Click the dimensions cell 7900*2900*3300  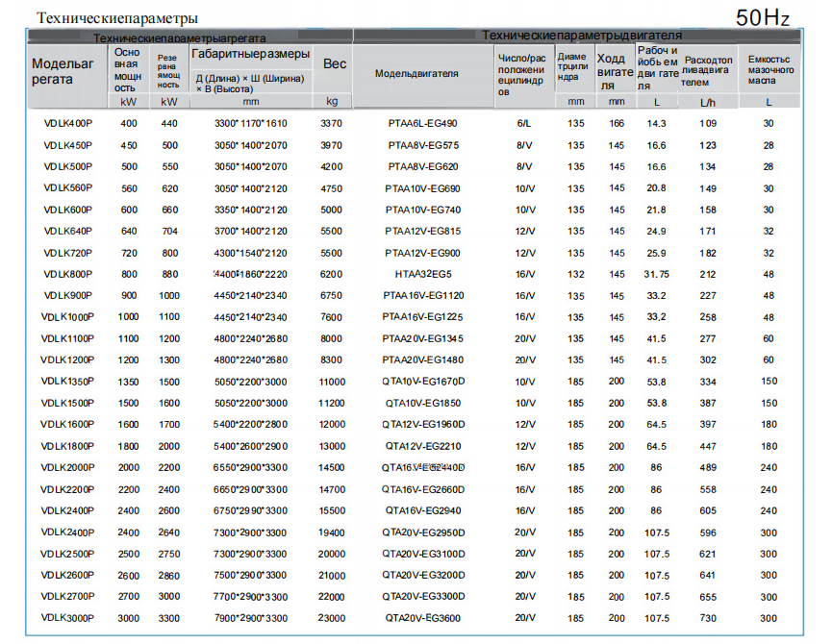point(250,618)
